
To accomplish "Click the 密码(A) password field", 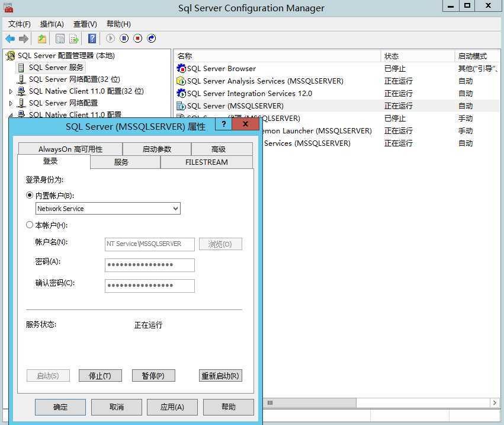I will [150, 265].
